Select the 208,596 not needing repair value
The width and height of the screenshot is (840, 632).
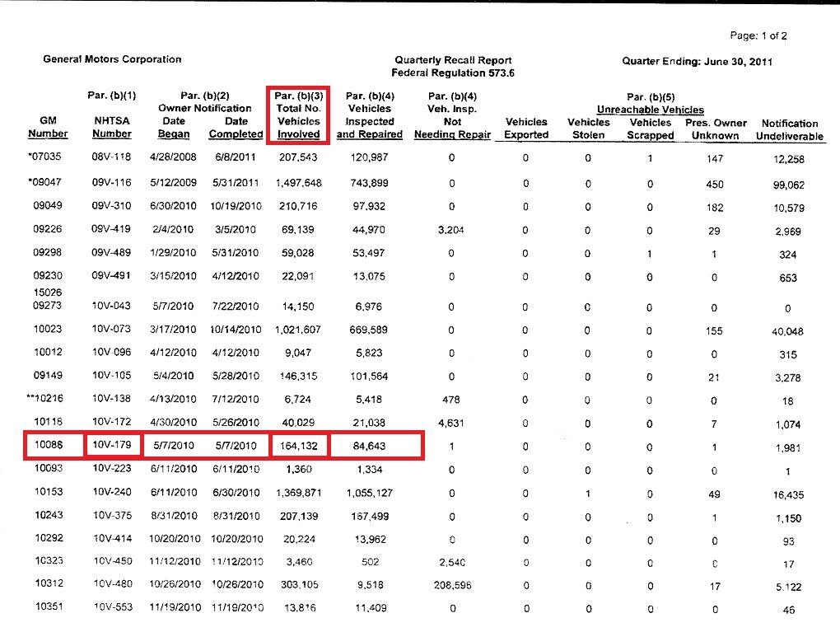[452, 587]
